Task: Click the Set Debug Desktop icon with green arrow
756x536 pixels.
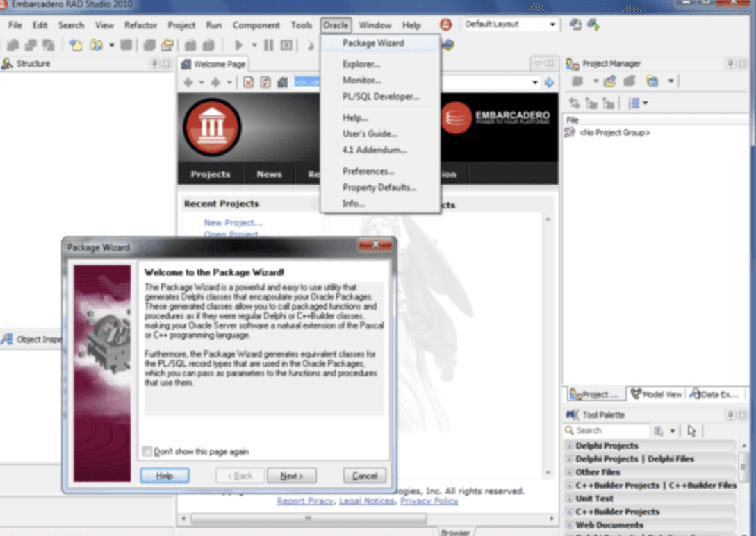Action: [593, 24]
